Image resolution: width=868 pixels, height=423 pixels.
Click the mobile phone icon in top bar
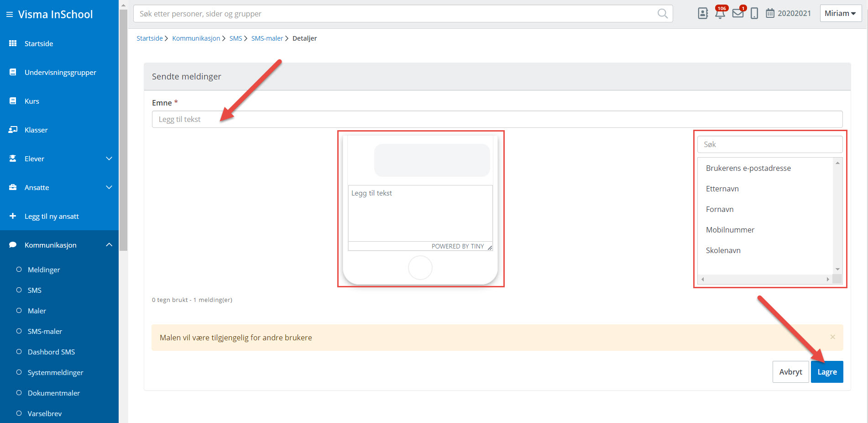pyautogui.click(x=754, y=13)
